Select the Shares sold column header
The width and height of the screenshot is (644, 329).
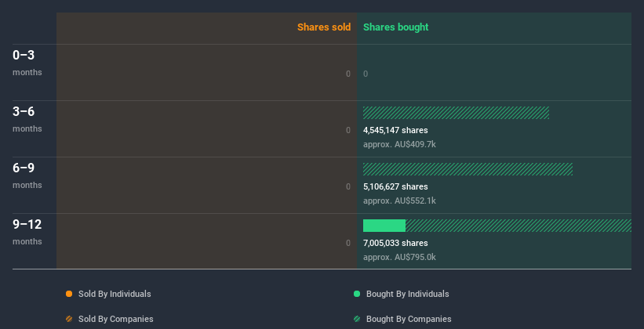click(324, 27)
